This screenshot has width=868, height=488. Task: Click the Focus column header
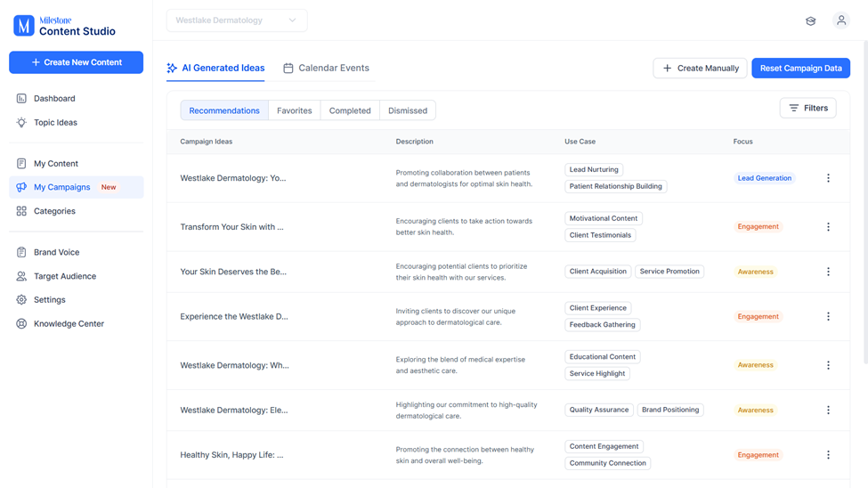[742, 142]
